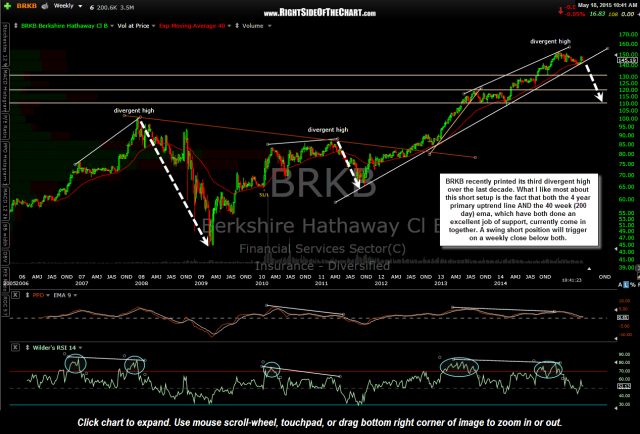
Task: Click the gray icon beside BRKB ticker
Action: [x=45, y=6]
